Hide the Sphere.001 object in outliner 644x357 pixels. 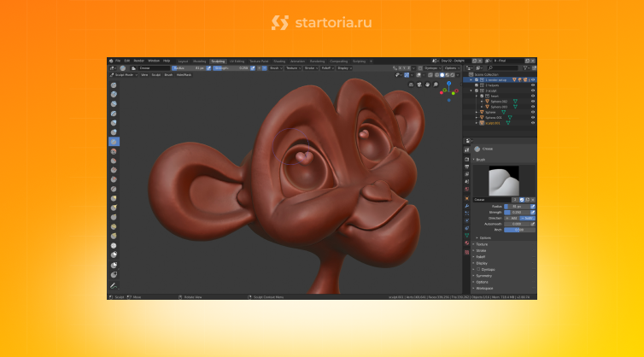click(x=533, y=118)
